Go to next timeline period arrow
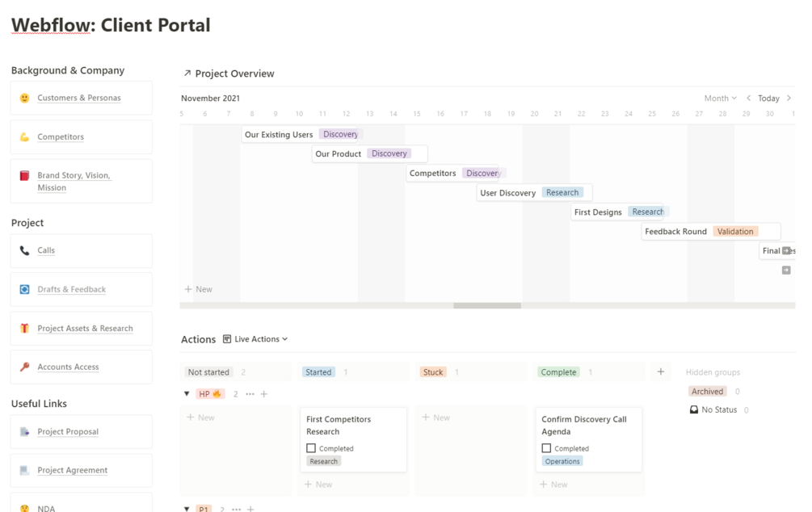 789,98
